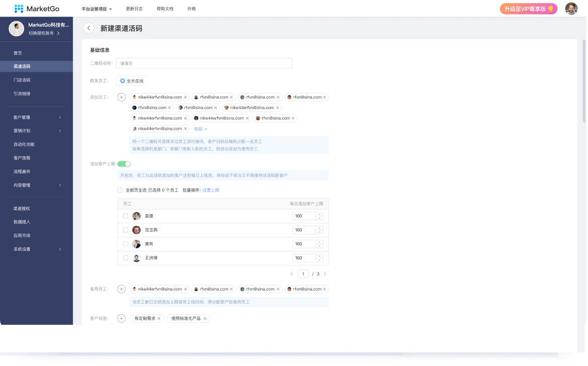Image resolution: width=588 pixels, height=366 pixels.
Task: Click the page number box in pagination
Action: (303, 274)
